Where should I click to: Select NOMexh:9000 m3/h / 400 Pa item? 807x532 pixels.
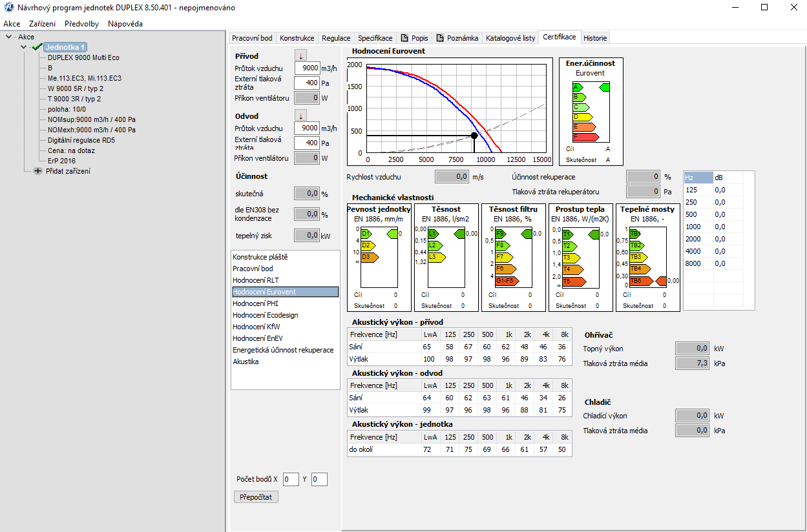tap(92, 130)
